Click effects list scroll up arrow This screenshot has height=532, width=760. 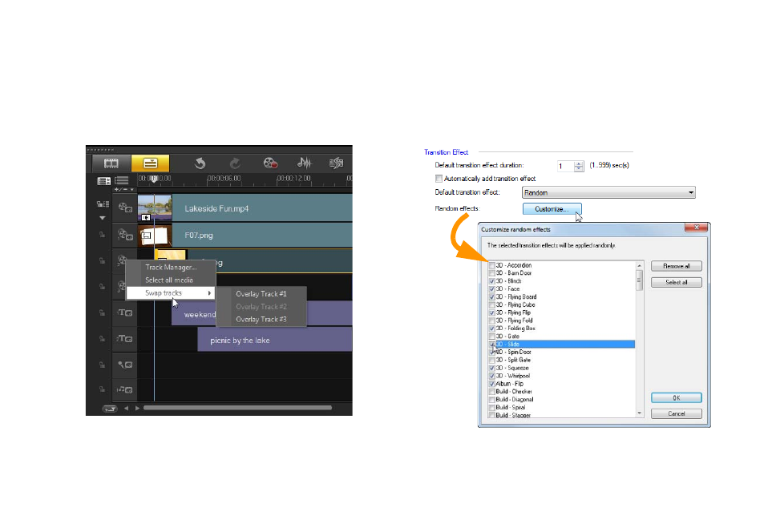(x=639, y=265)
